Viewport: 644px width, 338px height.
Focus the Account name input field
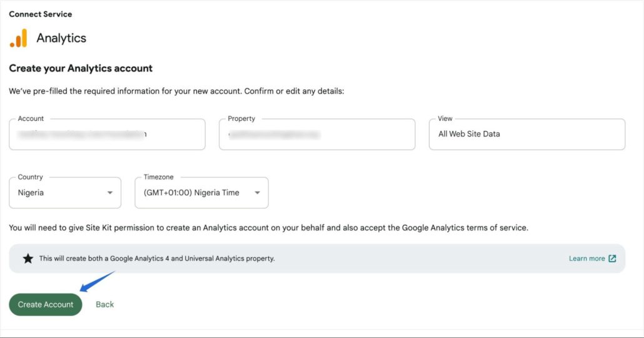[x=107, y=135]
